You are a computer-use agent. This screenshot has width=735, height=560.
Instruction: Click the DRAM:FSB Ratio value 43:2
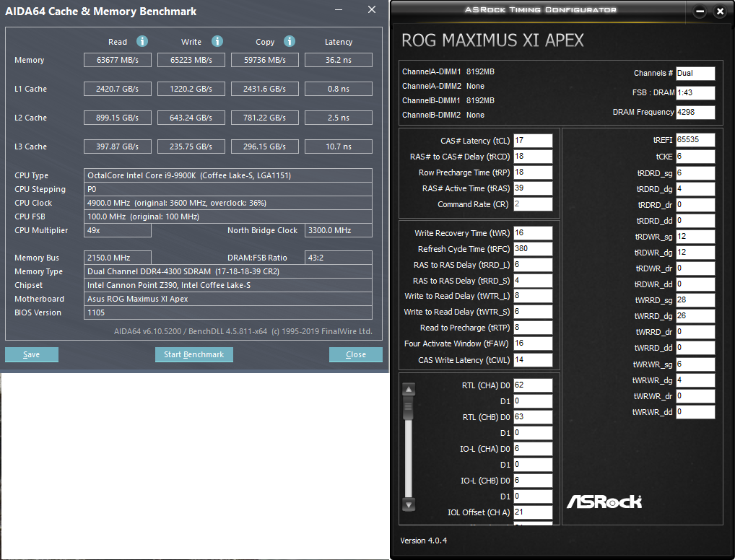pos(339,258)
